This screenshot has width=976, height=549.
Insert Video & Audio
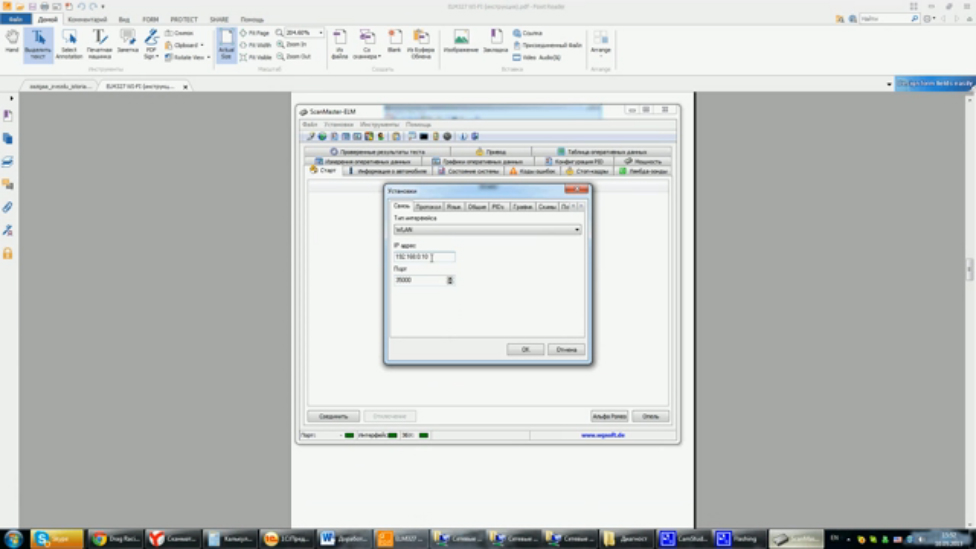(537, 57)
